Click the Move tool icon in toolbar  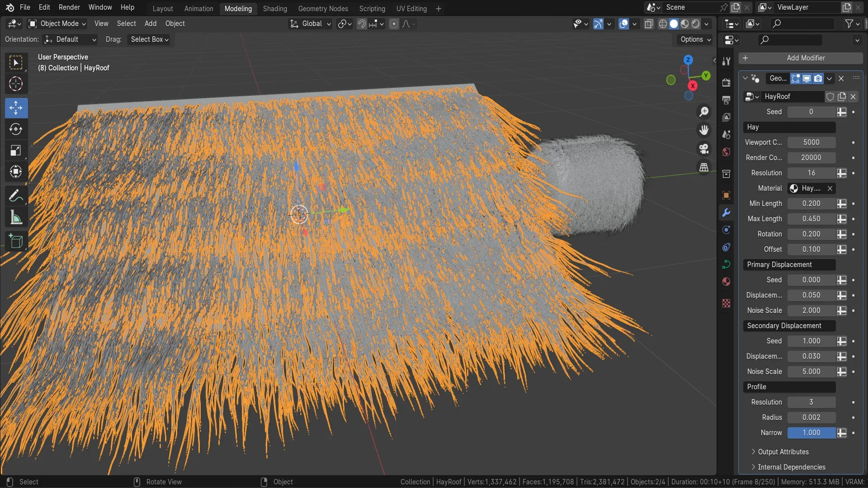coord(16,108)
